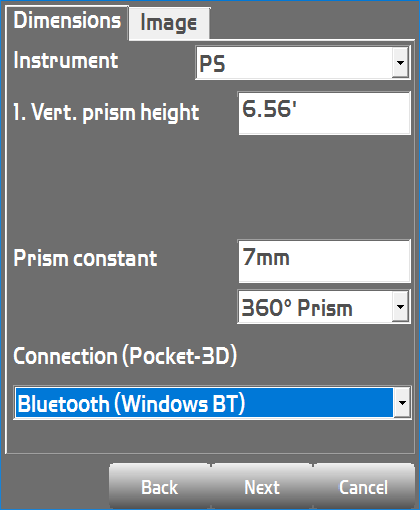Click the Instrument label
This screenshot has height=510, width=420.
66,61
